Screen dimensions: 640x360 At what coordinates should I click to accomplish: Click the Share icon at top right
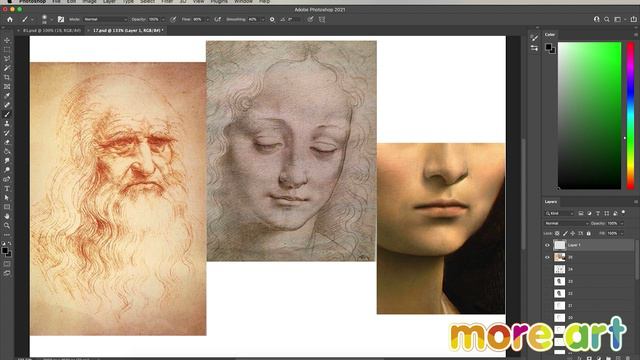633,19
